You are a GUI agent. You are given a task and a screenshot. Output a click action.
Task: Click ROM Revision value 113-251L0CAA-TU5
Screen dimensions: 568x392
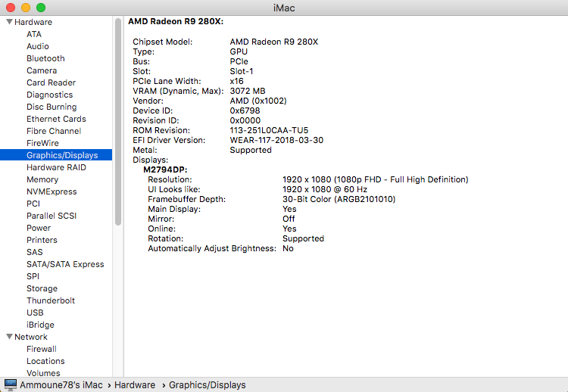coord(269,130)
